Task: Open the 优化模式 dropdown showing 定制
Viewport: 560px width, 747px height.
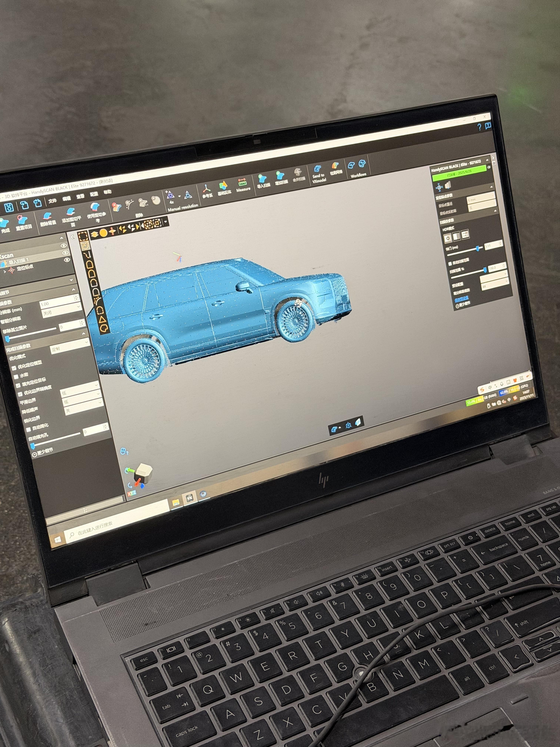Action: pos(69,347)
